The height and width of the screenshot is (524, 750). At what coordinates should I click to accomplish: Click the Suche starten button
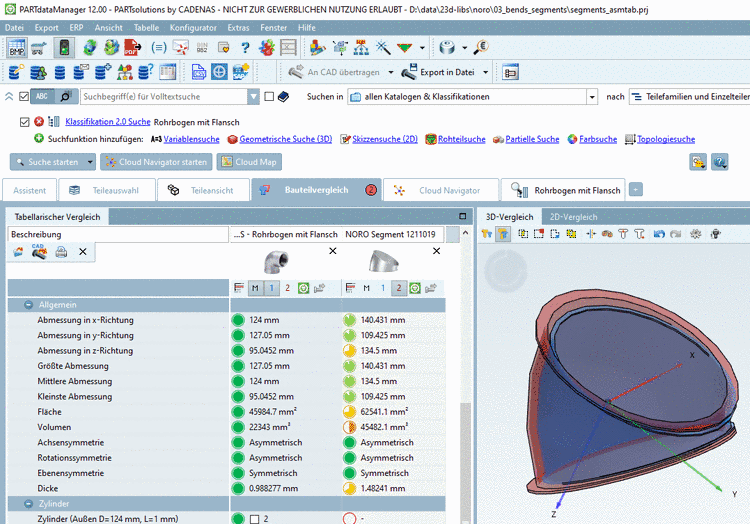click(x=47, y=162)
